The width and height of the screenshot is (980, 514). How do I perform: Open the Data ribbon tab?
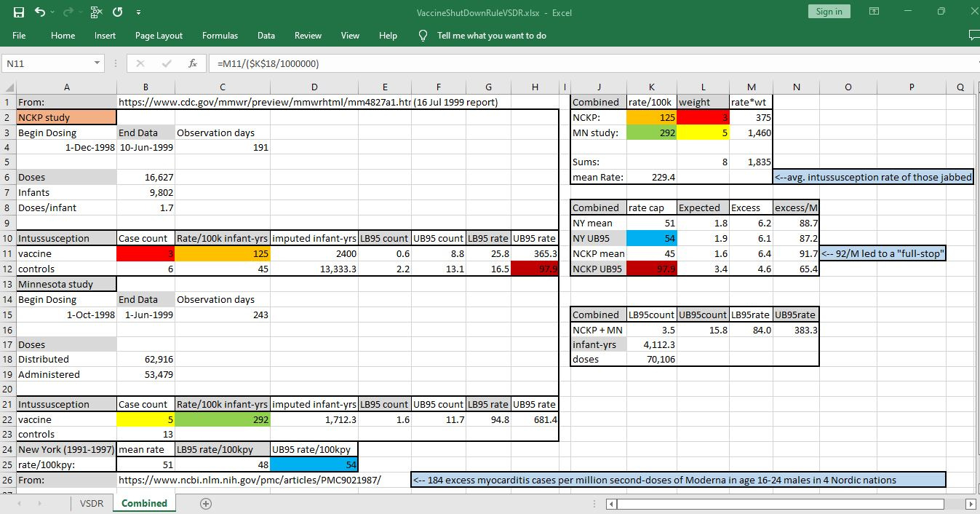[x=266, y=36]
